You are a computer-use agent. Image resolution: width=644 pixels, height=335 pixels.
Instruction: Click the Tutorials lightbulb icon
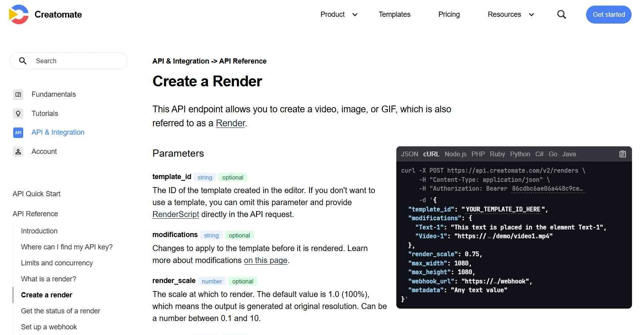[18, 114]
